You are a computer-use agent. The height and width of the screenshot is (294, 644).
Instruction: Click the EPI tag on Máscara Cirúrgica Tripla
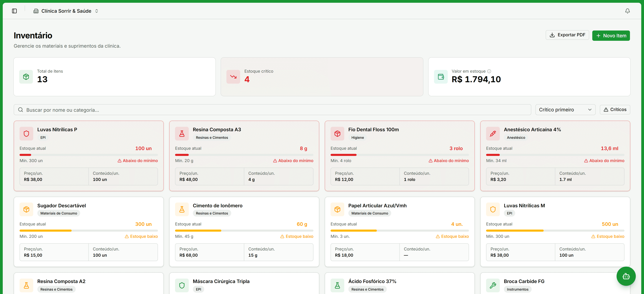[199, 289]
